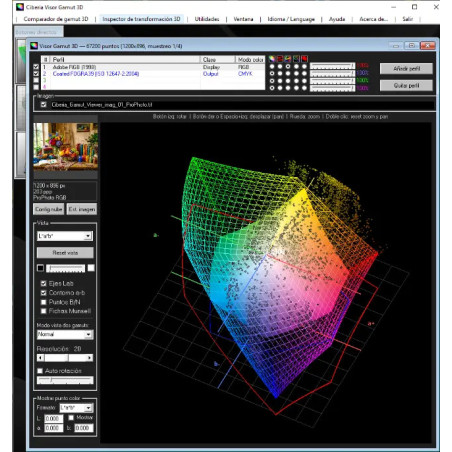Open the Comparador de gamut 3D menu
This screenshot has height=452, width=452.
(x=56, y=19)
